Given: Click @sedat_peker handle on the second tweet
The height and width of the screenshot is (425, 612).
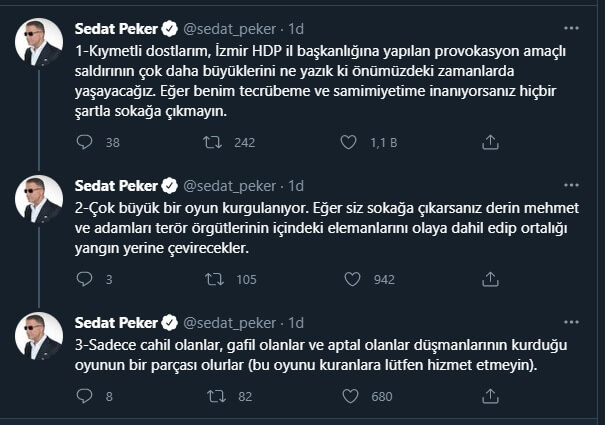Looking at the screenshot, I should (231, 186).
